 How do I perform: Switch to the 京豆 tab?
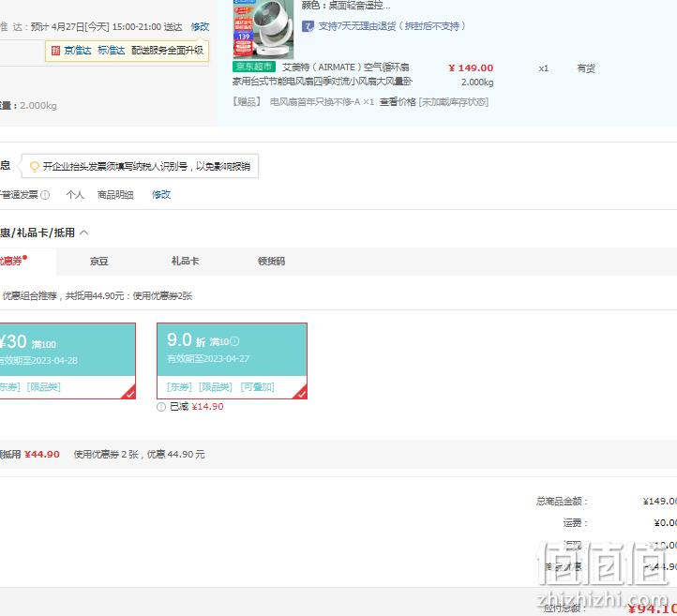pyautogui.click(x=98, y=262)
